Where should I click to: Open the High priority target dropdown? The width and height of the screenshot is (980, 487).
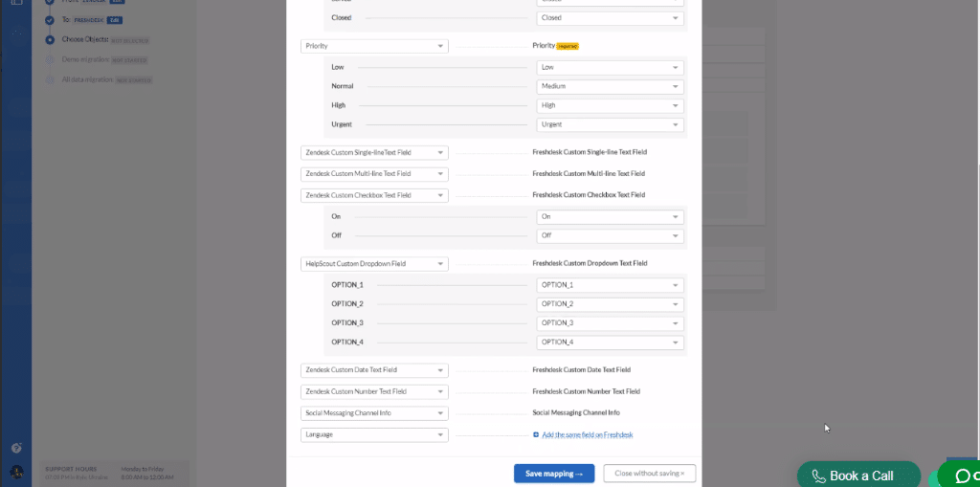[x=610, y=105]
